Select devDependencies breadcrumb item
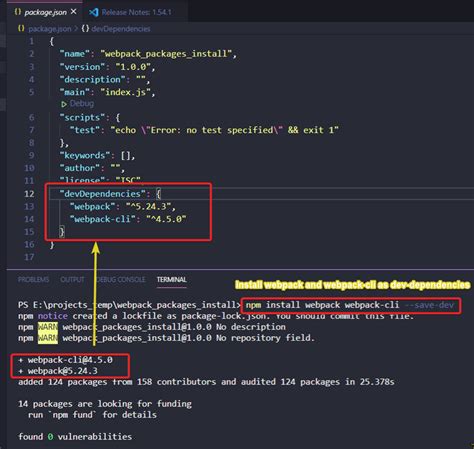Viewport: 474px width, 449px height. pyautogui.click(x=121, y=29)
